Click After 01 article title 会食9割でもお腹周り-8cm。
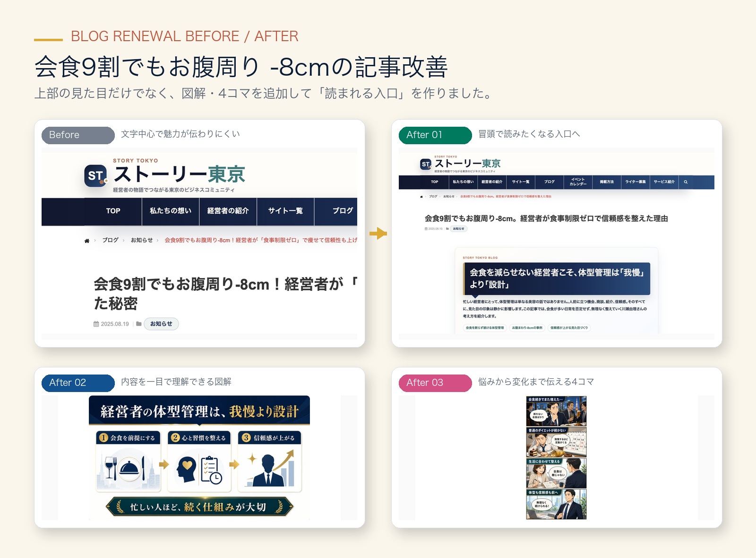 click(546, 218)
